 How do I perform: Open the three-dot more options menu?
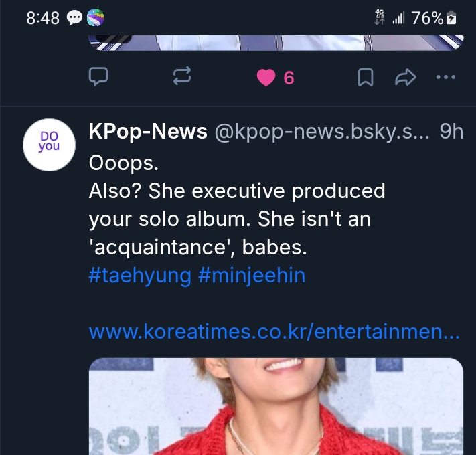(445, 78)
